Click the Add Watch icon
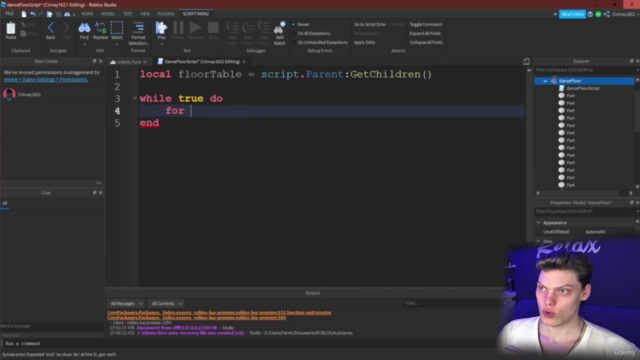 (x=279, y=28)
